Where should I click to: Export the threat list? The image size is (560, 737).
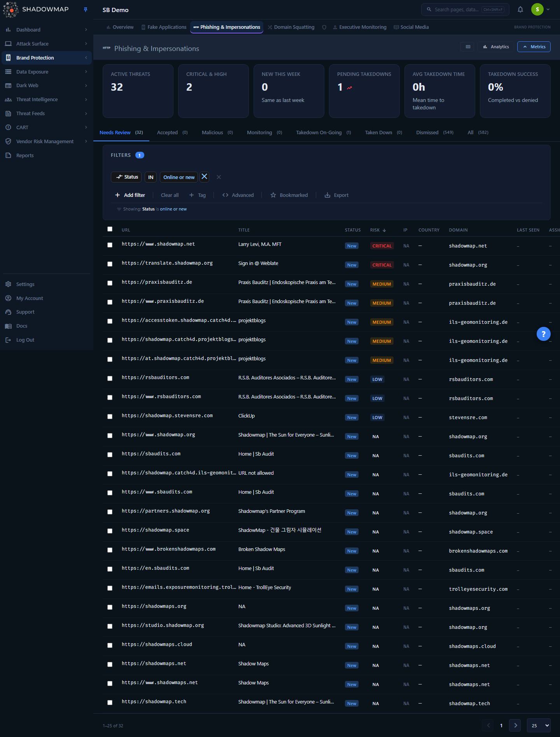click(337, 195)
